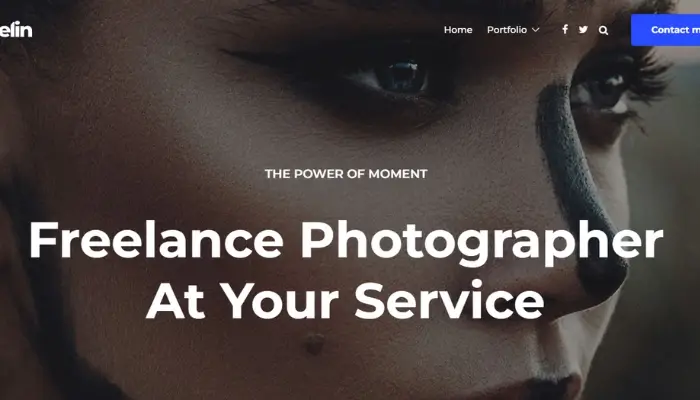Open the Facebook social link icon
The width and height of the screenshot is (700, 400).
pos(565,29)
